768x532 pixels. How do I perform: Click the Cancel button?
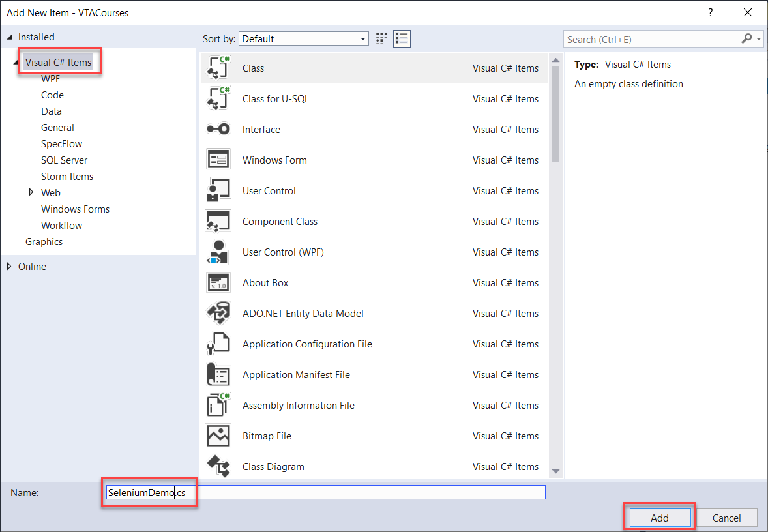click(x=726, y=518)
